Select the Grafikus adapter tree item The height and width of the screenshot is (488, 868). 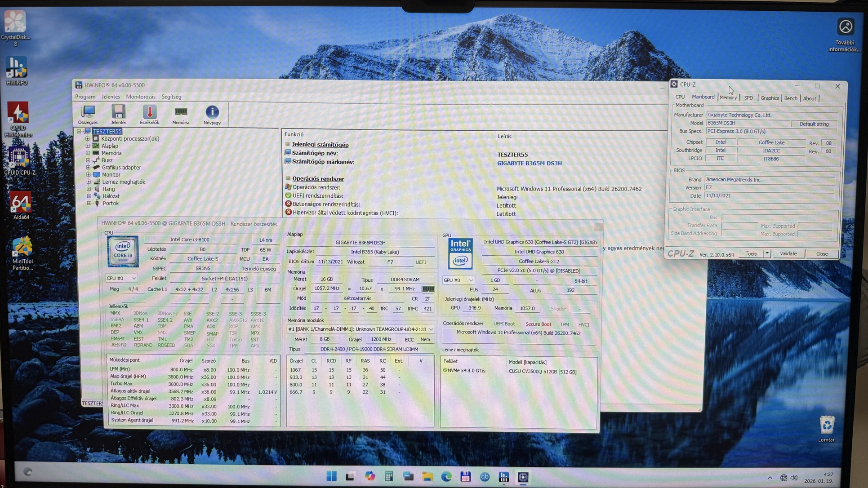pyautogui.click(x=121, y=168)
